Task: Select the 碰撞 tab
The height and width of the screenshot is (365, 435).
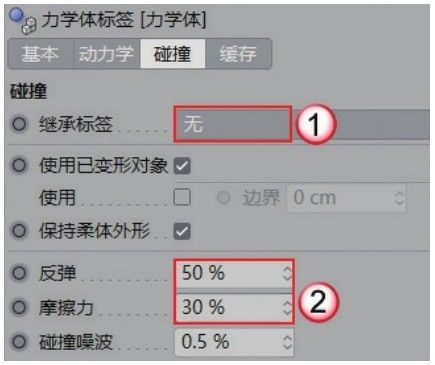Action: pos(173,54)
